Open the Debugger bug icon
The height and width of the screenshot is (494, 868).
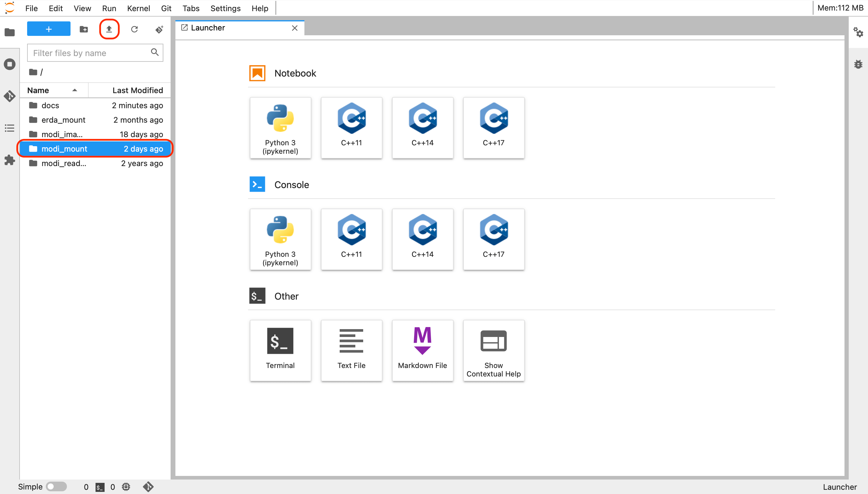point(858,64)
